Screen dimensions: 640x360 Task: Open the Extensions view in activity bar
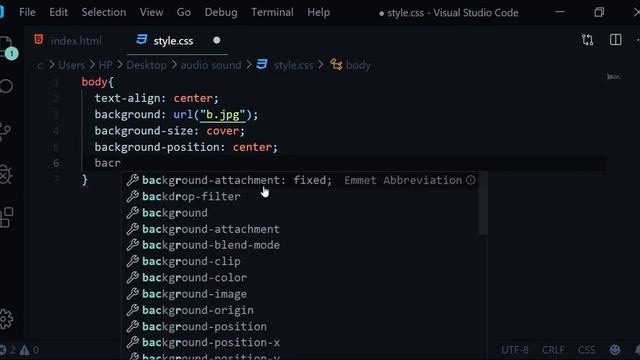pos(6,217)
